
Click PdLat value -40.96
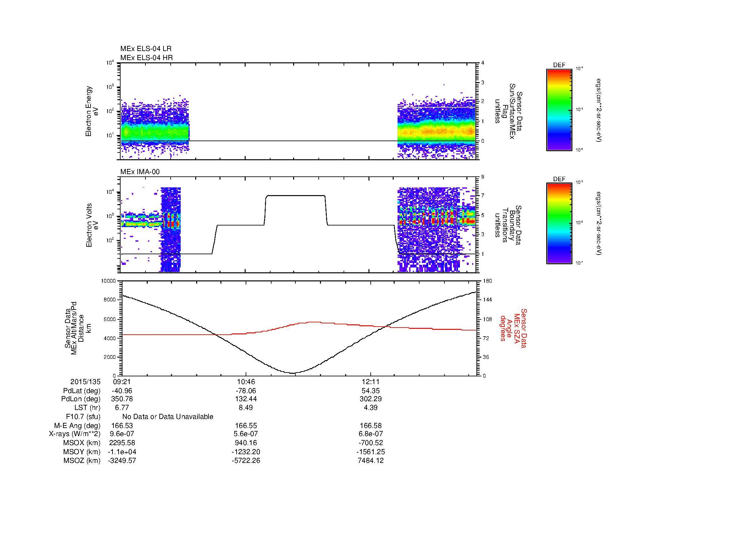122,391
